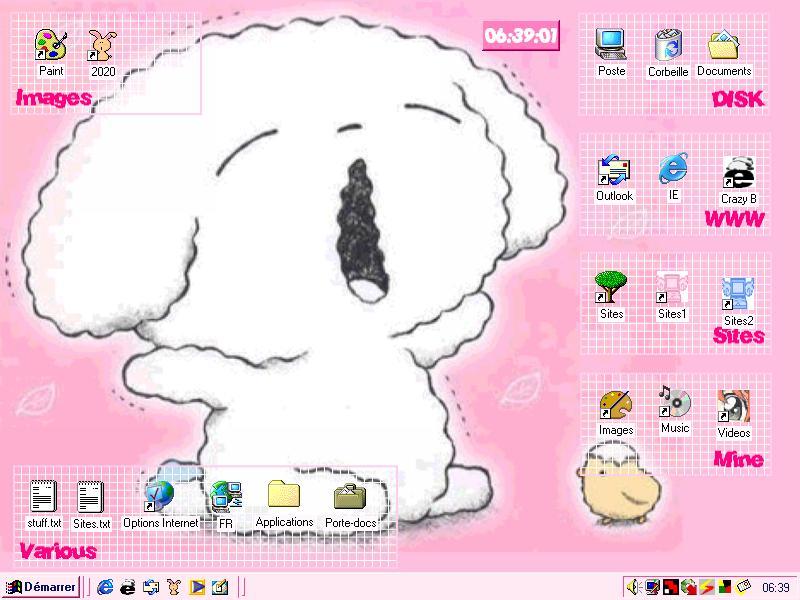
Task: Click the green and black square tray icon
Action: (x=724, y=587)
